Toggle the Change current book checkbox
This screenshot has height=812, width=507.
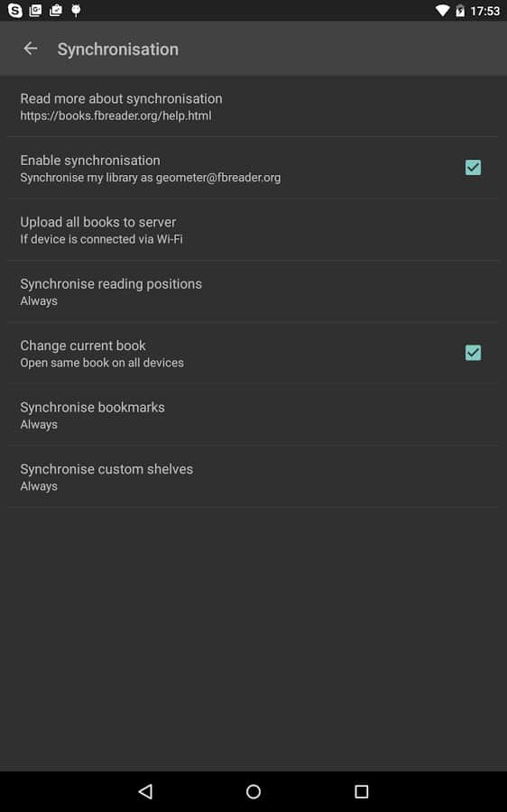pyautogui.click(x=473, y=353)
